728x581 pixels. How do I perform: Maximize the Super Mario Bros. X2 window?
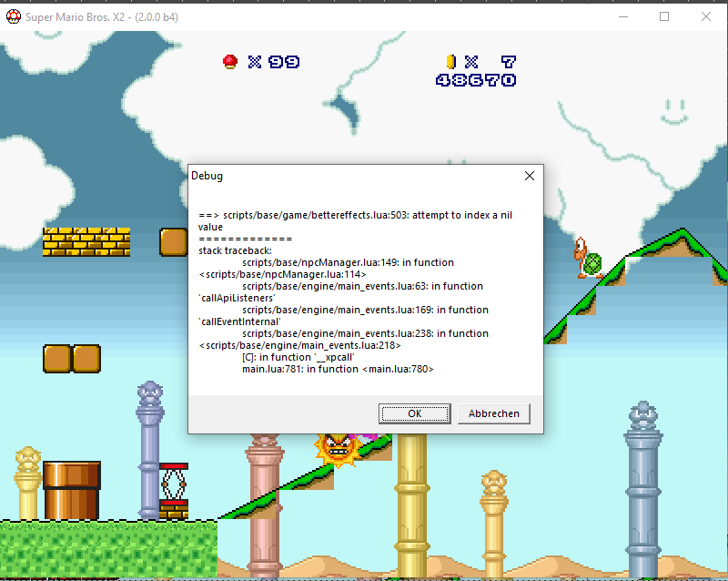(664, 16)
